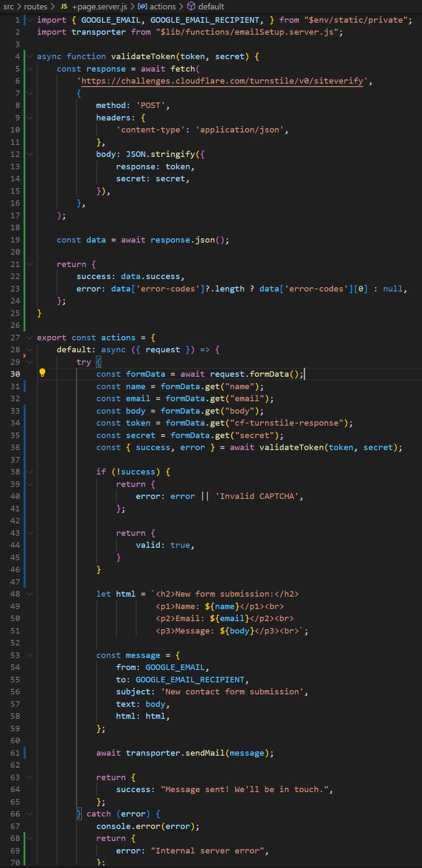Fold the return error object at line 39
Screen dimensions: 422x868
tap(30, 484)
